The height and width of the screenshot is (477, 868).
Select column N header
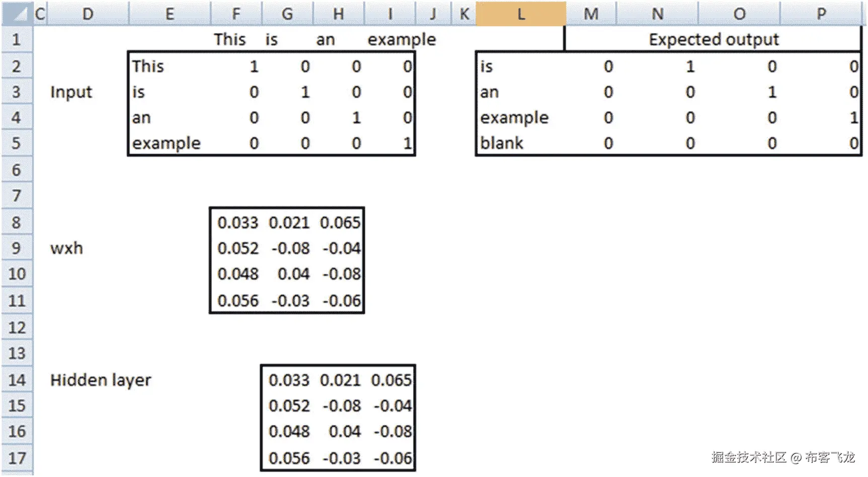coord(657,14)
